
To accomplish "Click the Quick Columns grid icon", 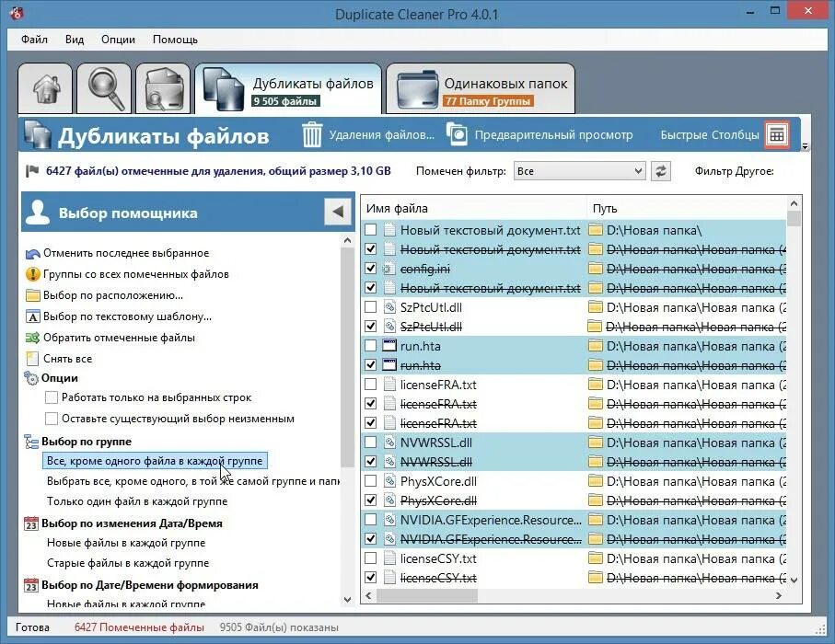I will 777,135.
